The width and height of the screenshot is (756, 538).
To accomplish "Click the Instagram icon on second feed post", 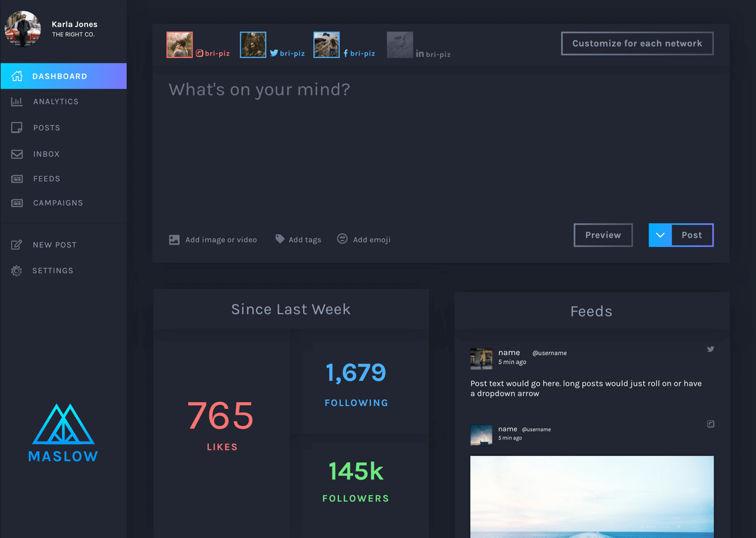I will (x=711, y=424).
